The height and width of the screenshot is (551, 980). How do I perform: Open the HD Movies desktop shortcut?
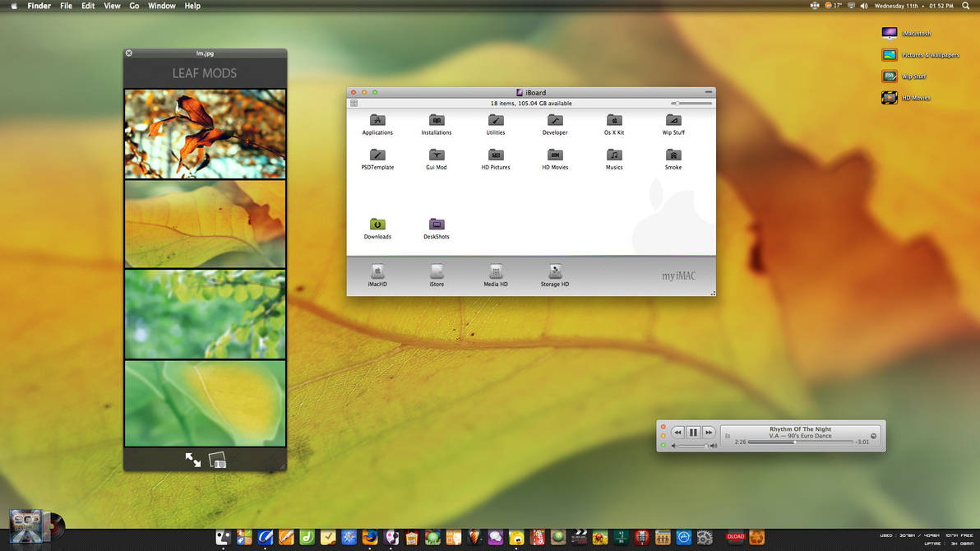click(889, 97)
